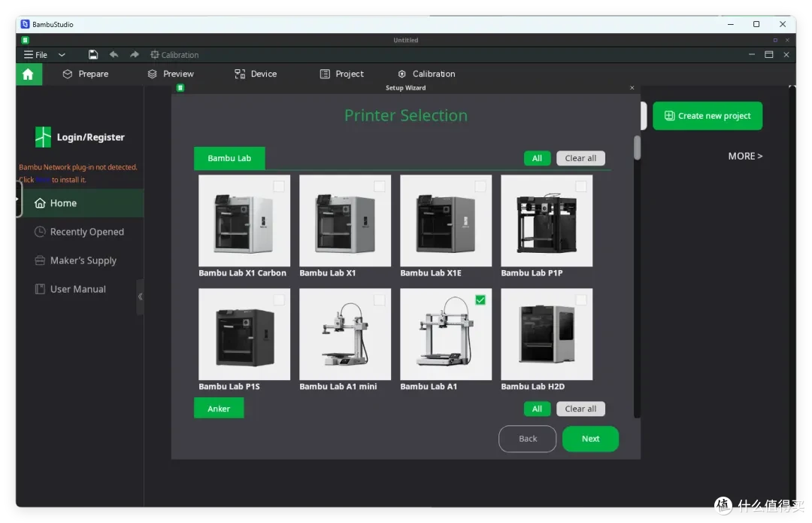Check the Bambu Lab H2D checkbox
Viewport: 812px width, 523px height.
581,300
